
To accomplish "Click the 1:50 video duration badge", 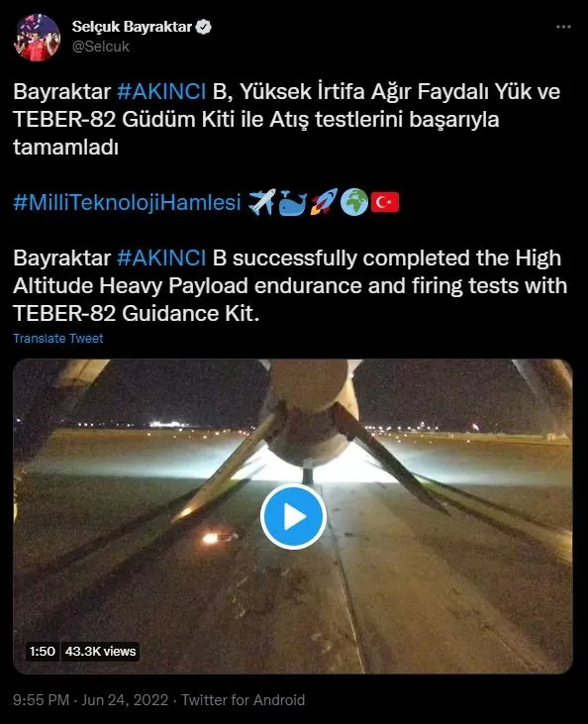I will click(x=42, y=651).
